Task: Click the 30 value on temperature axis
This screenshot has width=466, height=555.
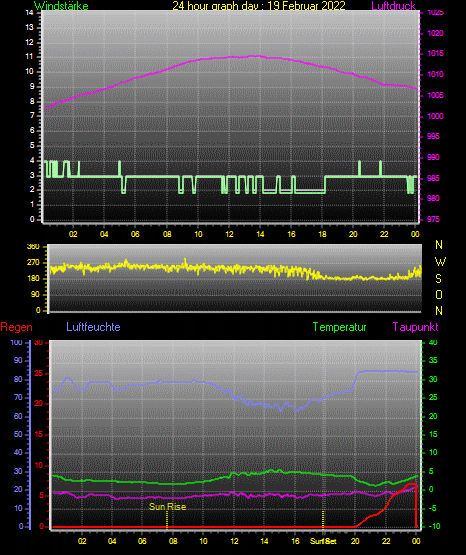Action: 433,379
